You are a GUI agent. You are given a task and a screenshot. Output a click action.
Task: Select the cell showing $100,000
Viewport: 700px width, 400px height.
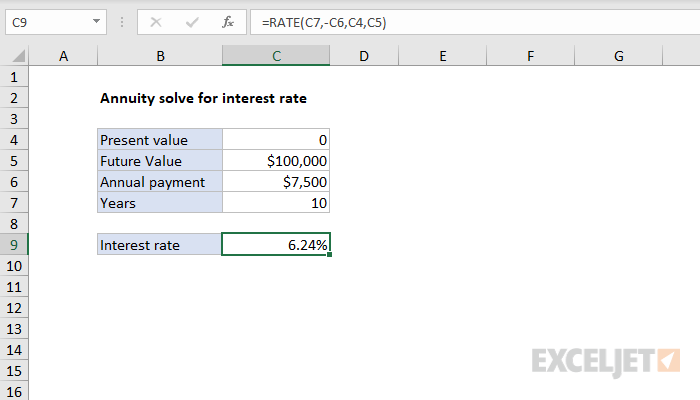click(x=276, y=161)
